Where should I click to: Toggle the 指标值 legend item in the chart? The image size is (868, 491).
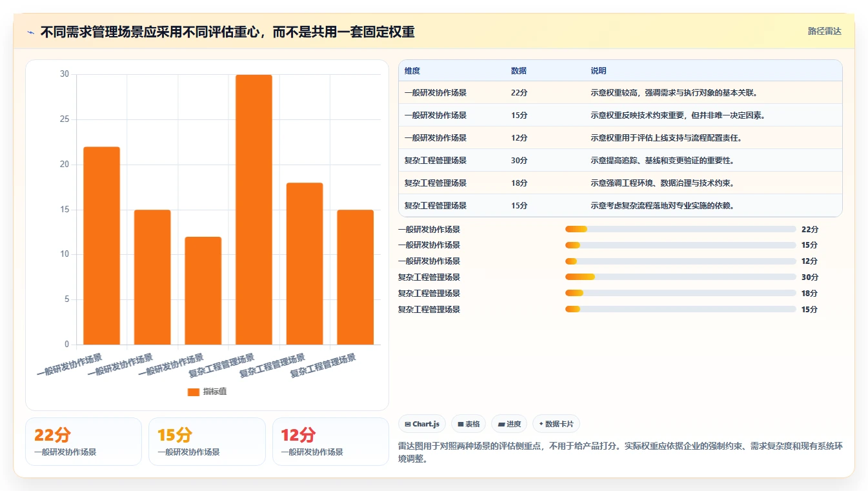(207, 392)
